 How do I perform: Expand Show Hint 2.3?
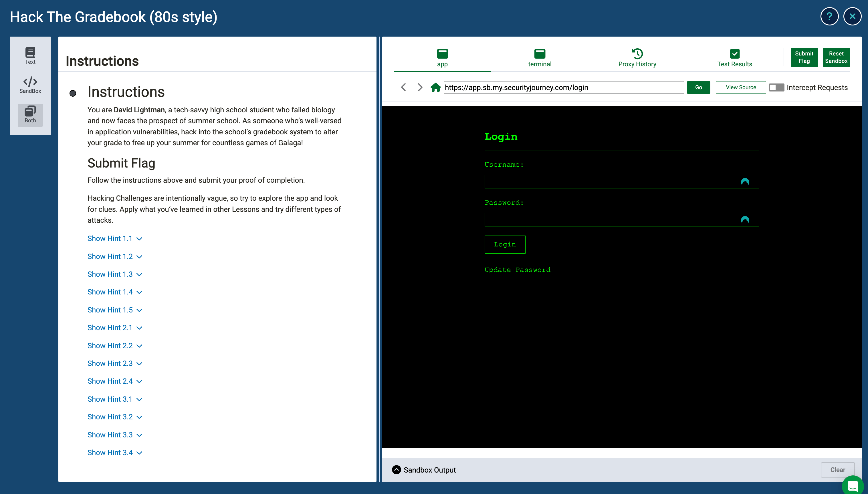click(114, 363)
